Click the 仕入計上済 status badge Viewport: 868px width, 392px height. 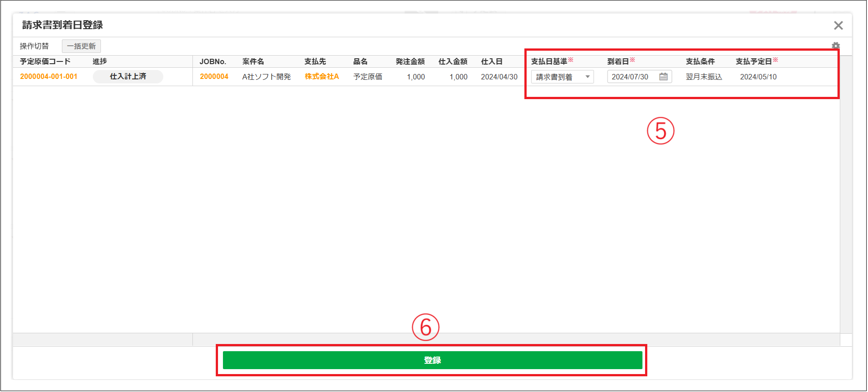click(128, 77)
